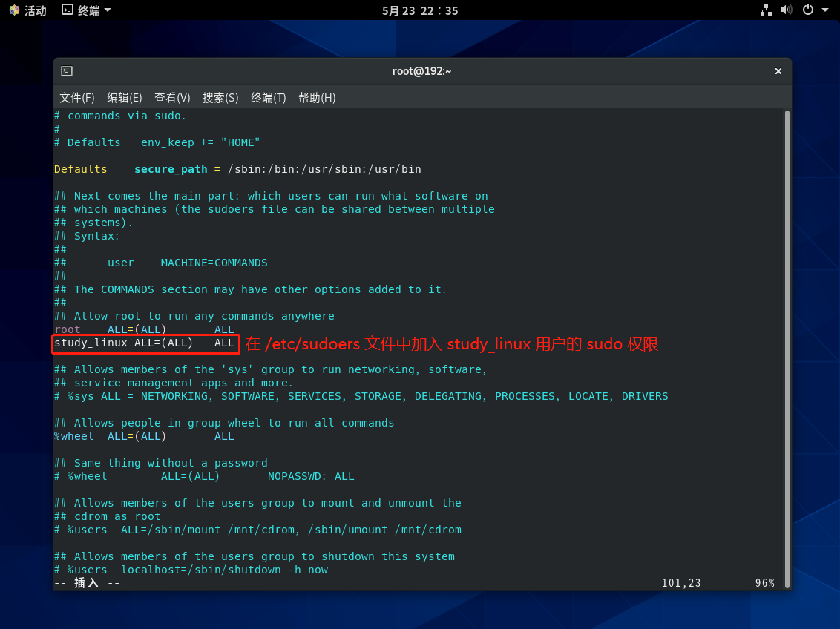
Task: Open the 文件(F) menu
Action: point(77,98)
